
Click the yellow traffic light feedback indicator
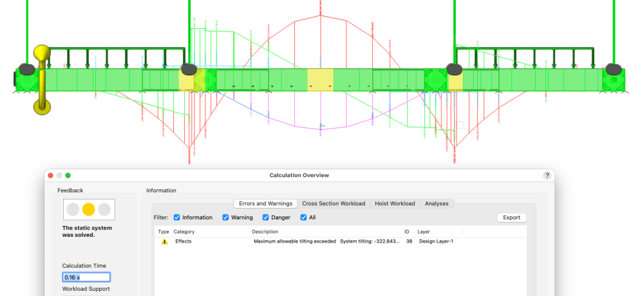pos(89,209)
